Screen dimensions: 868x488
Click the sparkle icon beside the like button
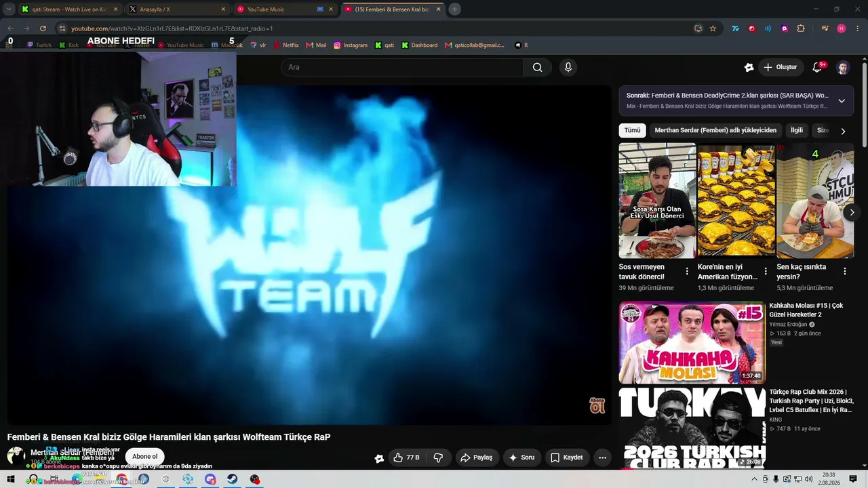[x=379, y=458]
